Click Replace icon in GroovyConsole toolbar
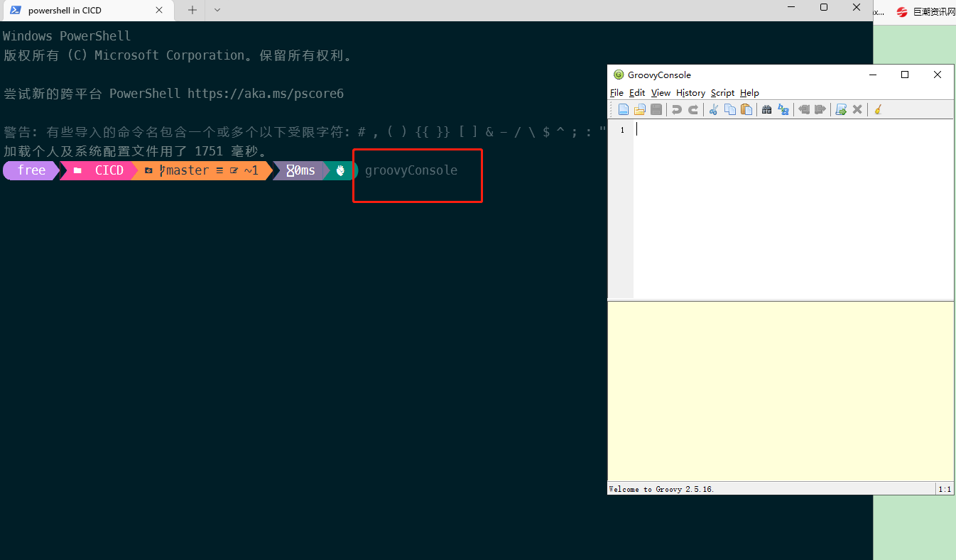The width and height of the screenshot is (956, 560). click(x=783, y=109)
